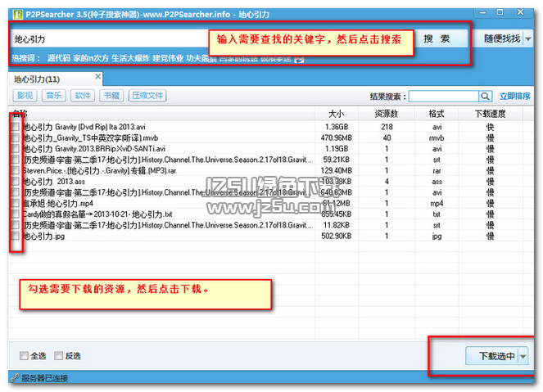This screenshot has width=543, height=392.
Task: Tick checkbox for Gravity.2013.BRRip.XviD-SANTi.avi
Action: (x=15, y=149)
